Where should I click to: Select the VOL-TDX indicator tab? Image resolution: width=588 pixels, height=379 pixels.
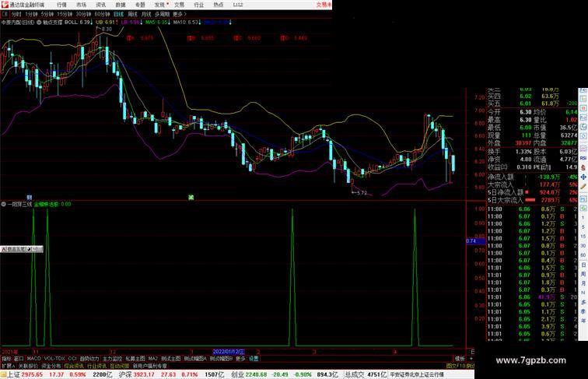coord(54,359)
